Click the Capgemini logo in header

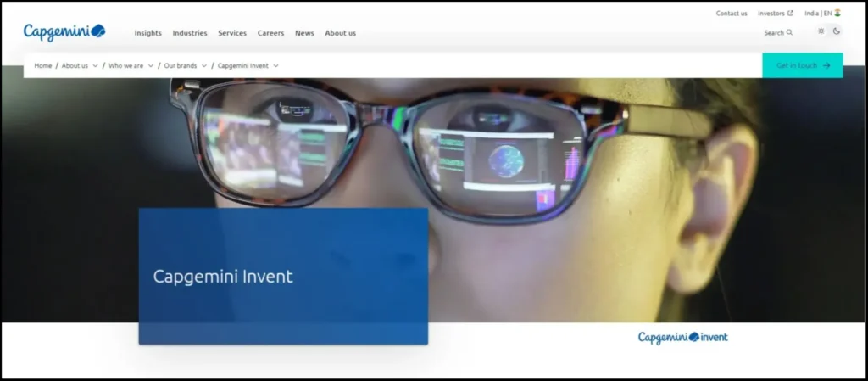(x=64, y=32)
